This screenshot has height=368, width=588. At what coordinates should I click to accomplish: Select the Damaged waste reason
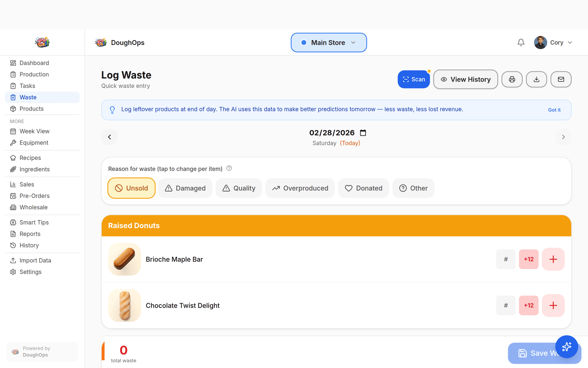pyautogui.click(x=185, y=188)
